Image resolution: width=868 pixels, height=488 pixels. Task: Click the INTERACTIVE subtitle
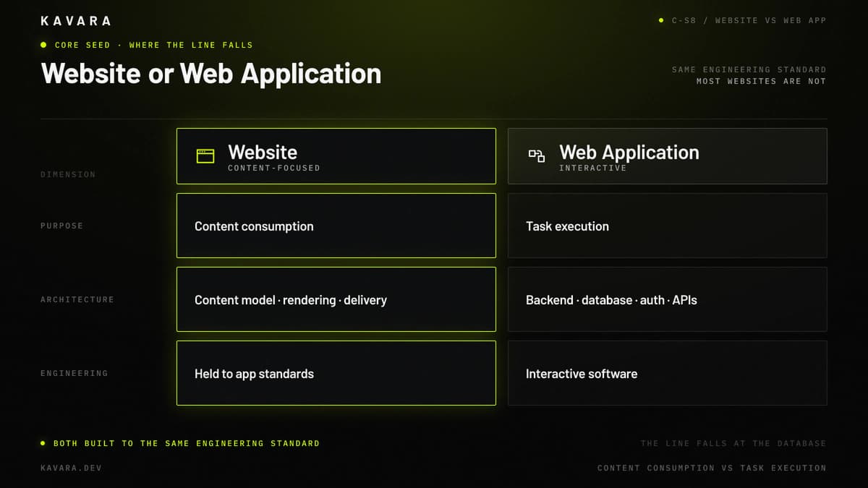593,168
